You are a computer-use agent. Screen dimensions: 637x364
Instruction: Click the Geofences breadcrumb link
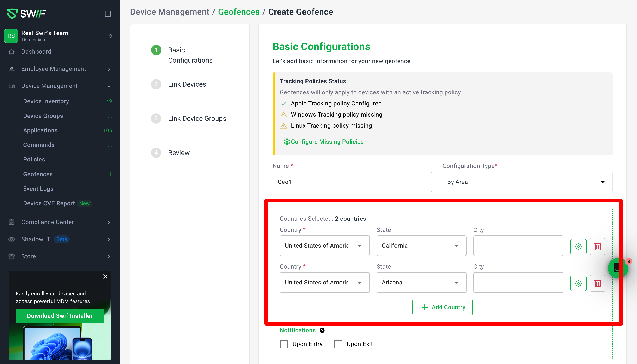pyautogui.click(x=239, y=12)
